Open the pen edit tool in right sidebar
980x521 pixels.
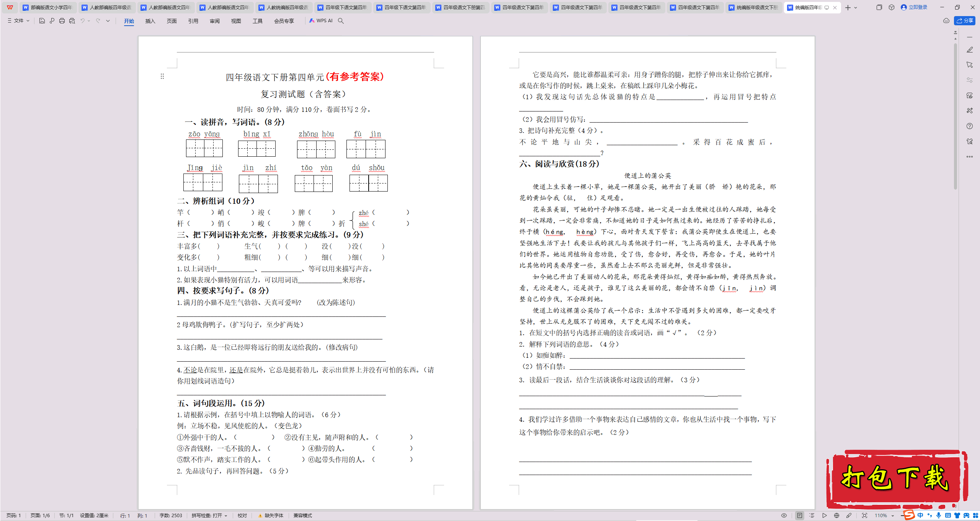click(970, 50)
